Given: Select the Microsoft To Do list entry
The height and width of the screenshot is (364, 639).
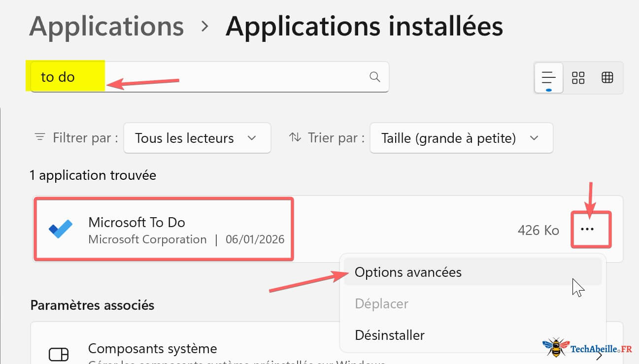Looking at the screenshot, I should [163, 229].
